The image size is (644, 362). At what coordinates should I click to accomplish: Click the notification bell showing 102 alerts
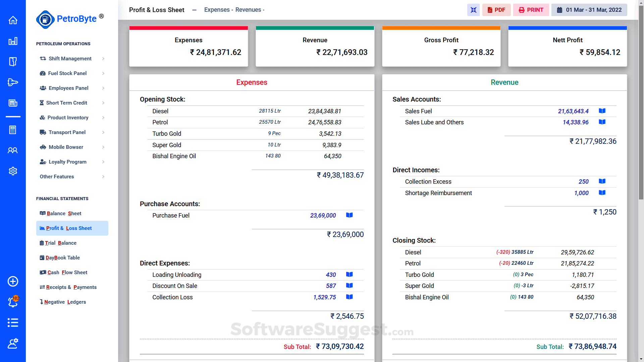[x=13, y=302]
